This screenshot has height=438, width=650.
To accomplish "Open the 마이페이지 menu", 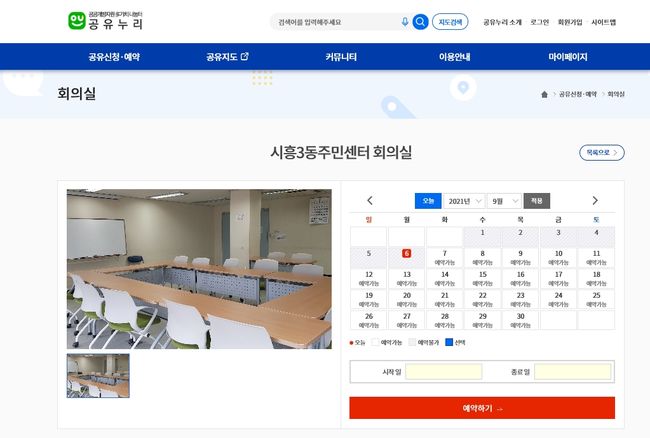I will 568,57.
